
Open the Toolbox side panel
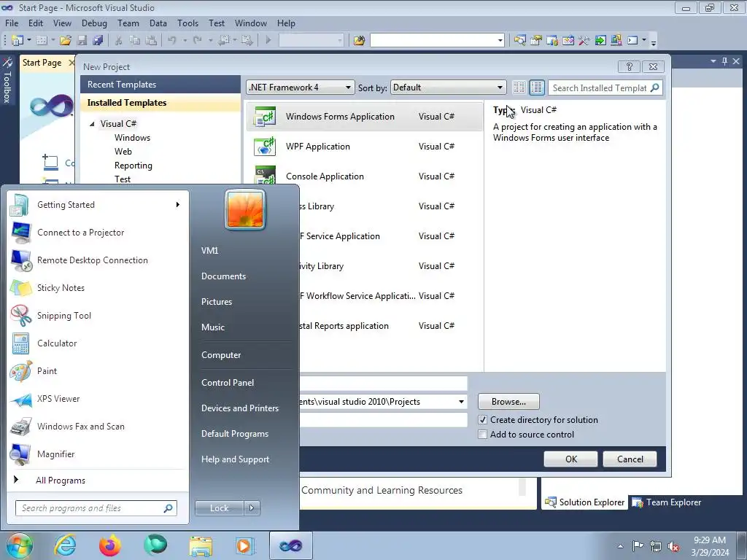[x=7, y=80]
